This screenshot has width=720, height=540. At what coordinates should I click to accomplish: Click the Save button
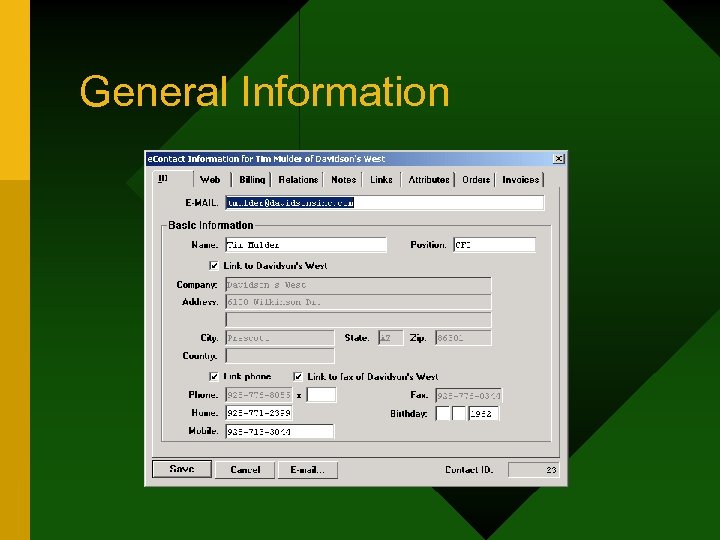(182, 469)
